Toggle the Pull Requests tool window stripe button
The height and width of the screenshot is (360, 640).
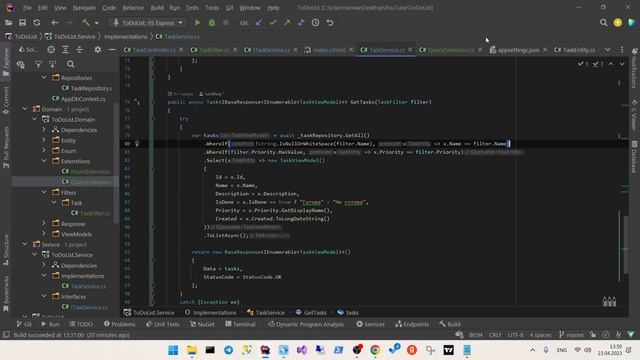[x=6, y=148]
